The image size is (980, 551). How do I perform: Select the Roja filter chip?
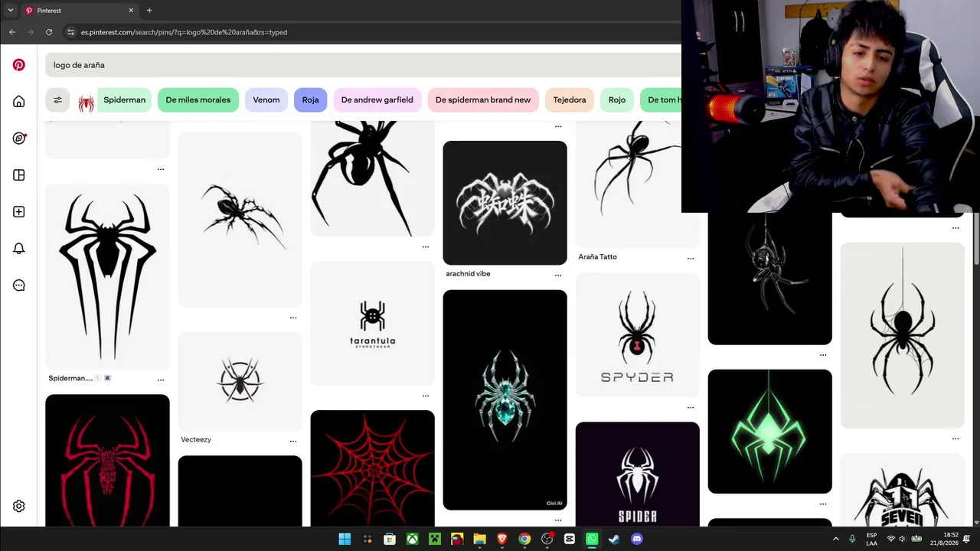coord(310,100)
